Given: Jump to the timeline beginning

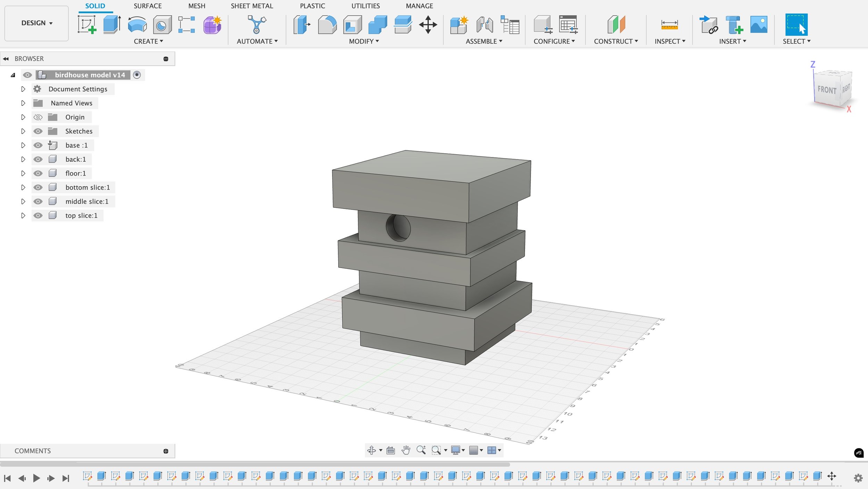Looking at the screenshot, I should (7, 478).
